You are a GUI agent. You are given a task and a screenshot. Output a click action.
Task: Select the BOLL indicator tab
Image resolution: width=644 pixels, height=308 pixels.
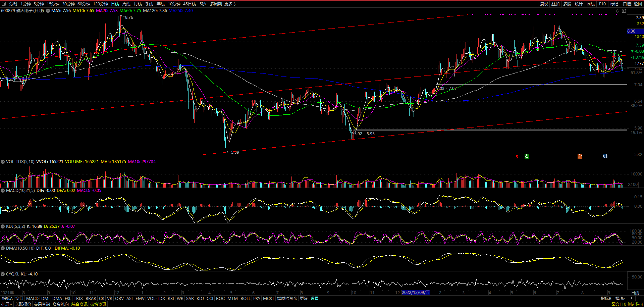(246, 298)
